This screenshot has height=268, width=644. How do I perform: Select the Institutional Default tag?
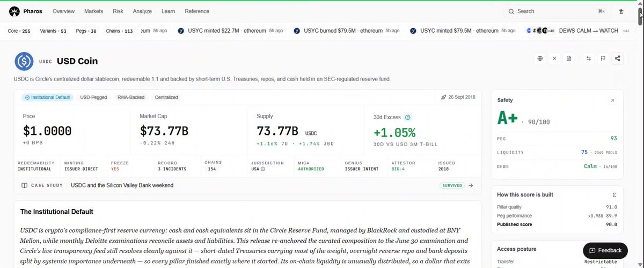coord(46,97)
